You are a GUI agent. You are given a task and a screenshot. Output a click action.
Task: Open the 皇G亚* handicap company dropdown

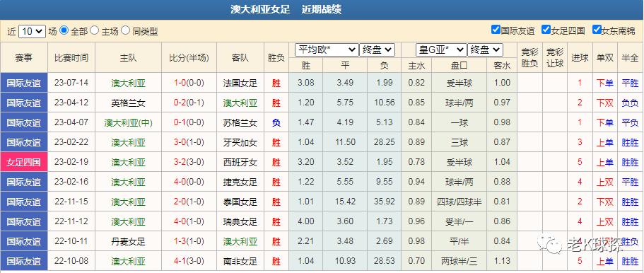pos(442,50)
